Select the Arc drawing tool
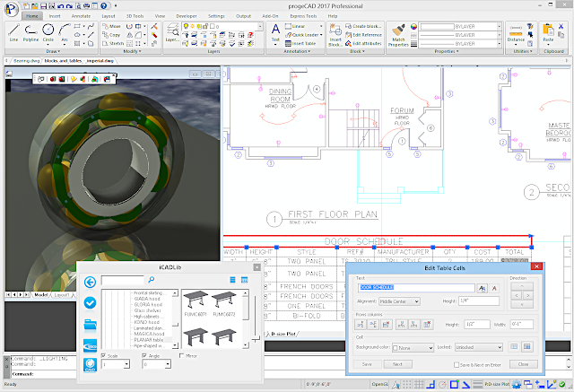The image size is (574, 392). [65, 32]
